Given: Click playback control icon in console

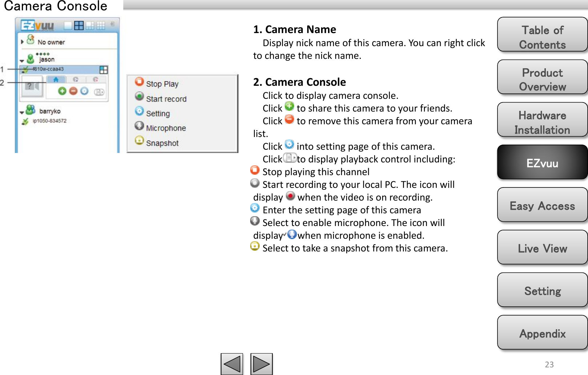Looking at the screenshot, I should click(x=99, y=92).
